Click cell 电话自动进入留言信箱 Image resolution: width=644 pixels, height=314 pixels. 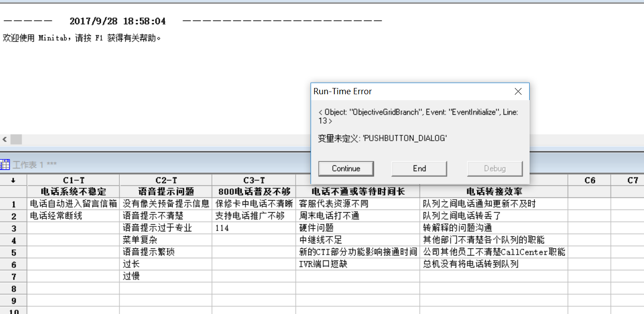pos(73,204)
